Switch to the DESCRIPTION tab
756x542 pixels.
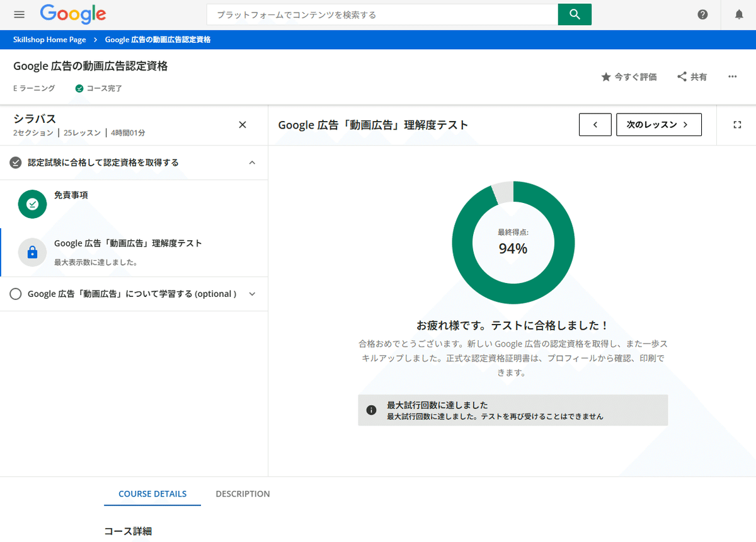tap(243, 494)
